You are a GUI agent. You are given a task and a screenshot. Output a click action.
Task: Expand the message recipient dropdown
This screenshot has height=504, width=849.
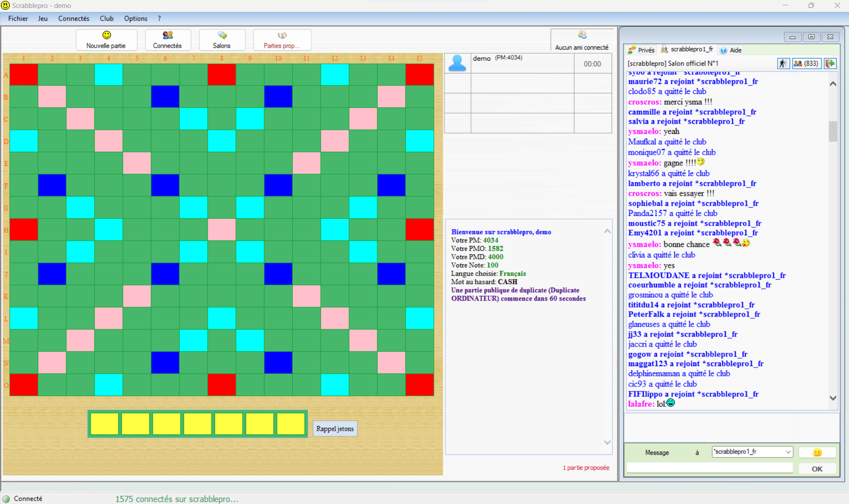coord(788,452)
